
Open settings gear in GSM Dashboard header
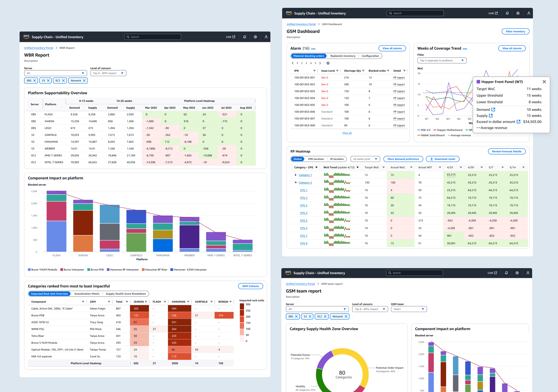coord(518,13)
